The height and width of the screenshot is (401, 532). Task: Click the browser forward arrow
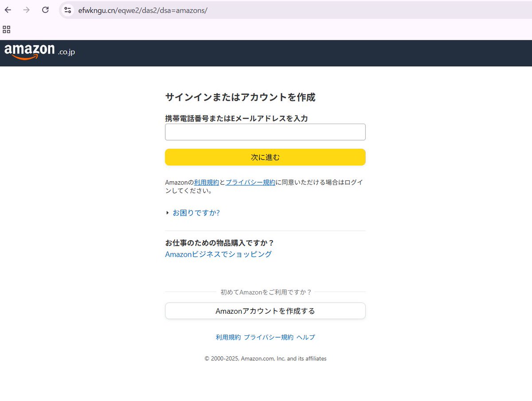(x=26, y=10)
